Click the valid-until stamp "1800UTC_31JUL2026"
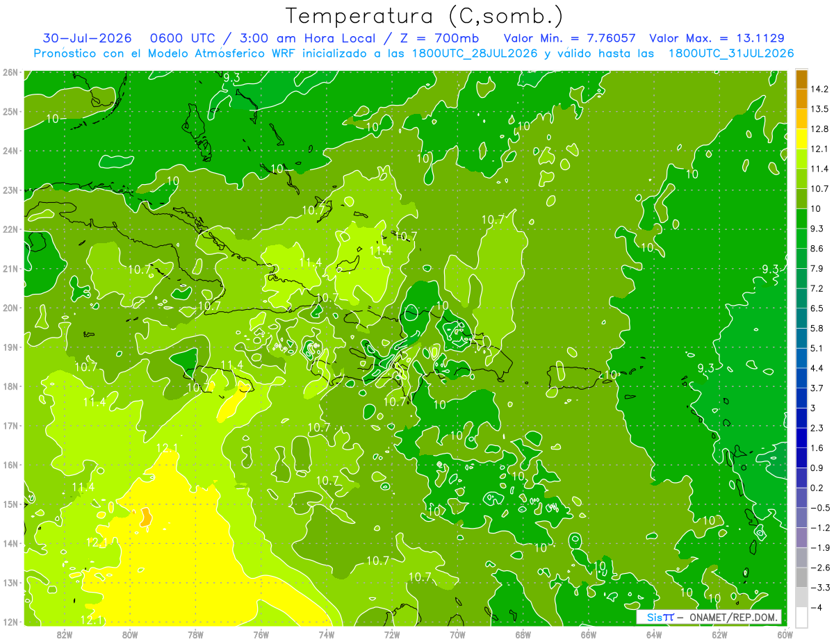The width and height of the screenshot is (834, 644). point(731,53)
